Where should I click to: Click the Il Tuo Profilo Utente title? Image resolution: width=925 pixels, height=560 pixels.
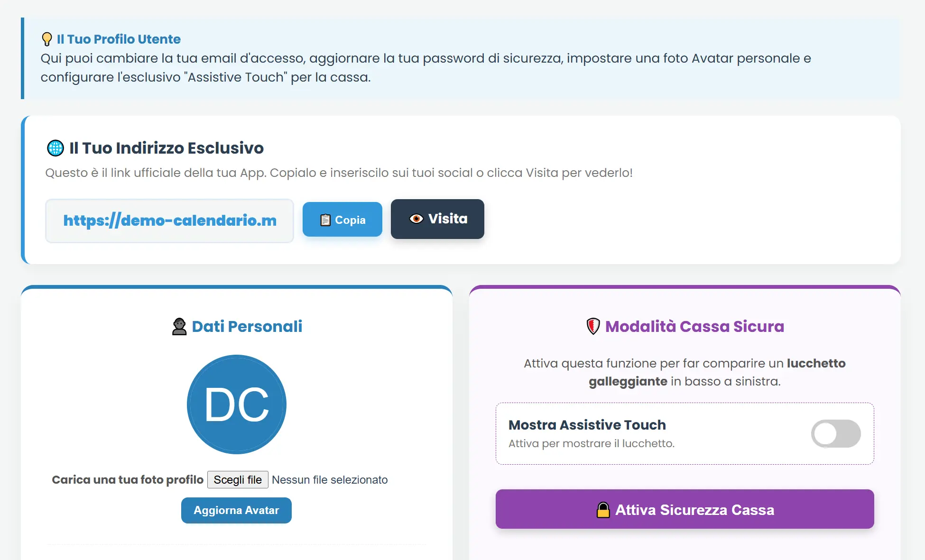[119, 39]
